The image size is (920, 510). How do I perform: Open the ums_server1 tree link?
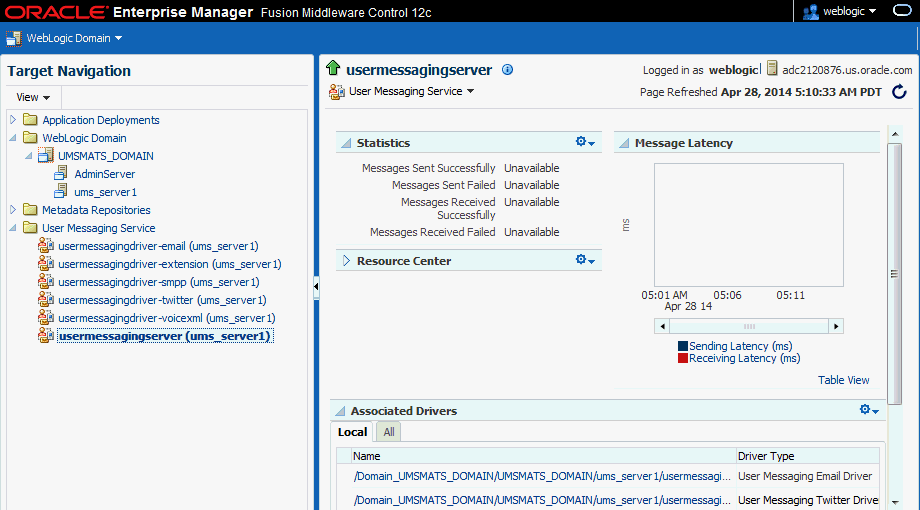106,192
